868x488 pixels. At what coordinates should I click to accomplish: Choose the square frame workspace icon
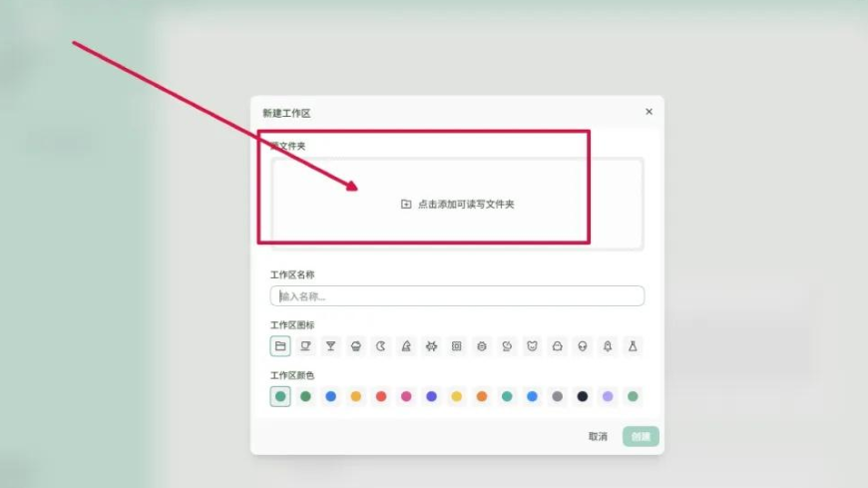click(x=457, y=346)
